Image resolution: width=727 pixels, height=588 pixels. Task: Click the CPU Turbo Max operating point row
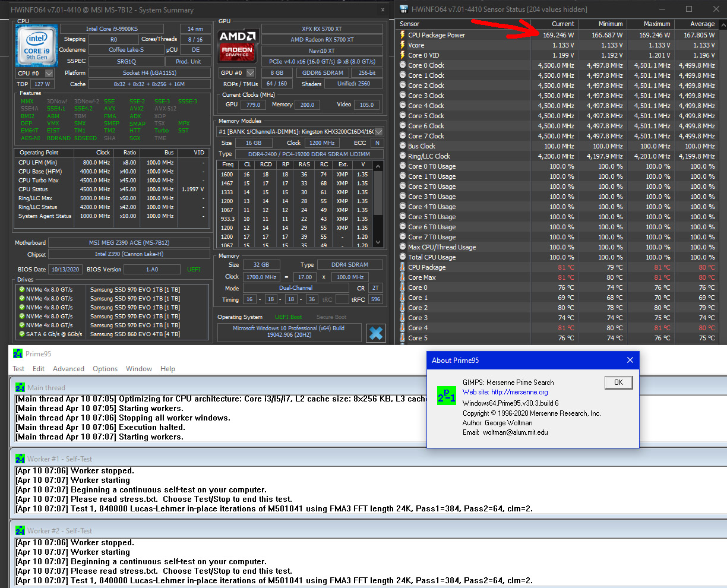click(x=112, y=181)
